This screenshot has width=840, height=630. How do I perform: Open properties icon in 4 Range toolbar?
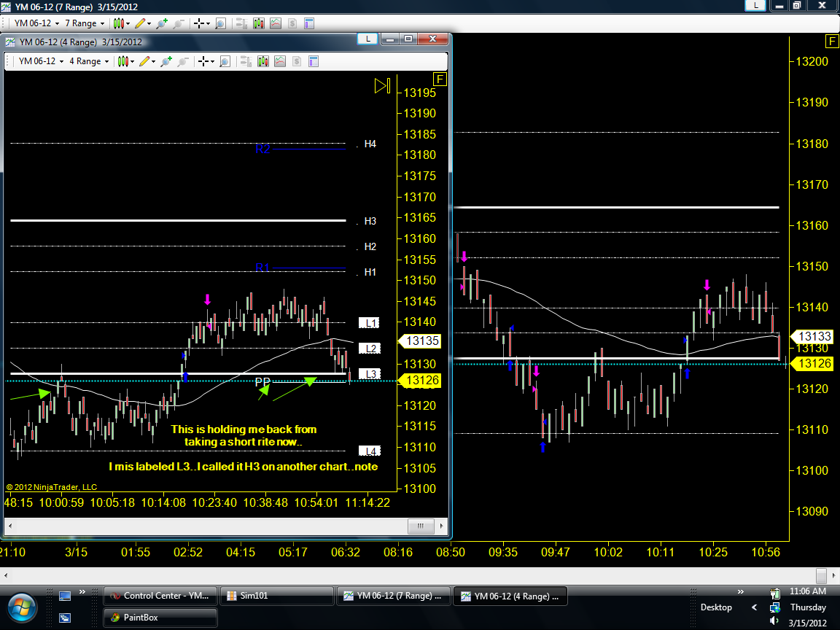[314, 61]
